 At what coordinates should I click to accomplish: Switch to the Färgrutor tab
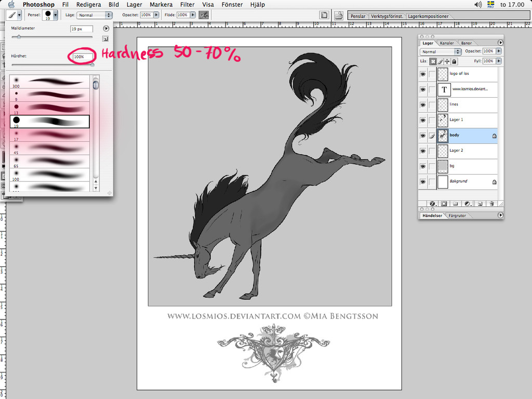click(x=457, y=216)
